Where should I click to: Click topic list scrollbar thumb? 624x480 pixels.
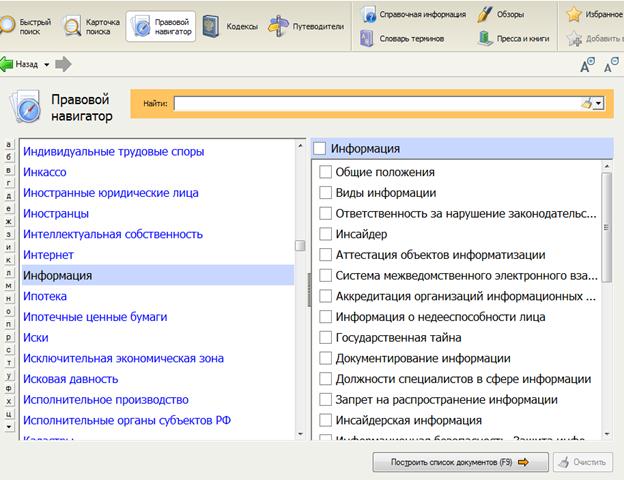click(300, 246)
